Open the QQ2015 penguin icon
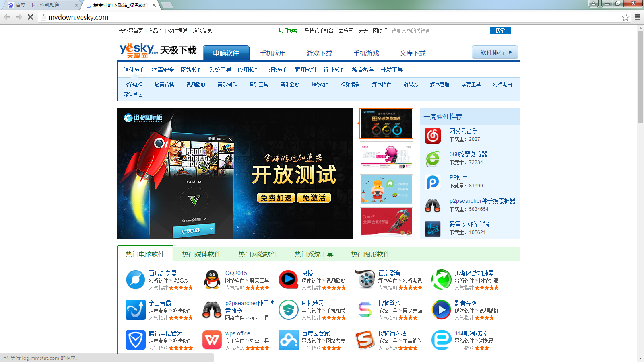The height and width of the screenshot is (362, 644). (212, 280)
